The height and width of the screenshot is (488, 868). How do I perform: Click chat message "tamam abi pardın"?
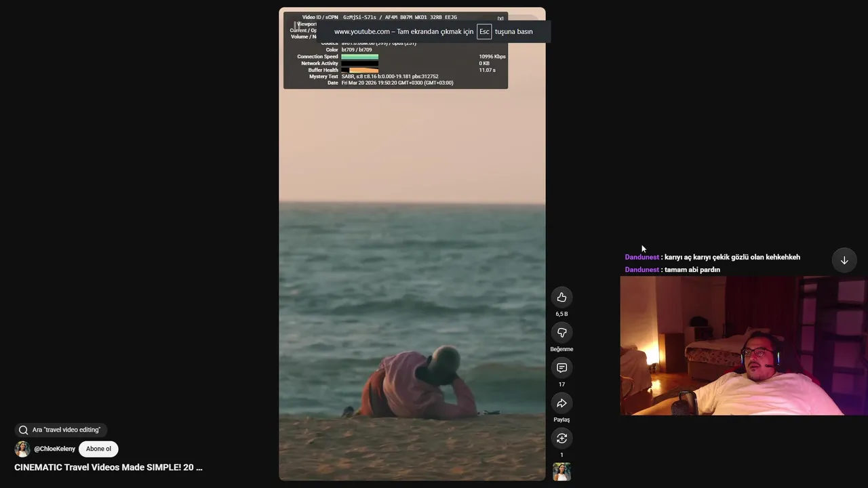(692, 270)
